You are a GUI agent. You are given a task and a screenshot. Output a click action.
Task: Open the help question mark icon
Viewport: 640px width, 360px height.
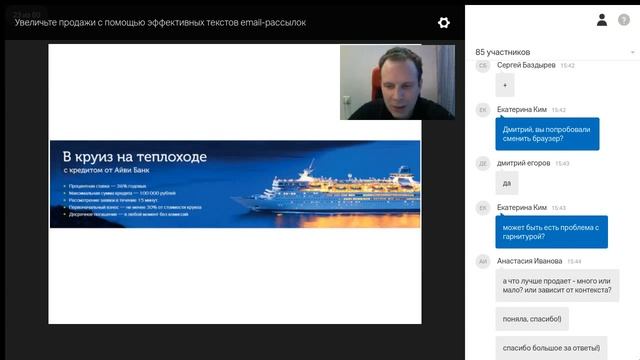(x=624, y=20)
